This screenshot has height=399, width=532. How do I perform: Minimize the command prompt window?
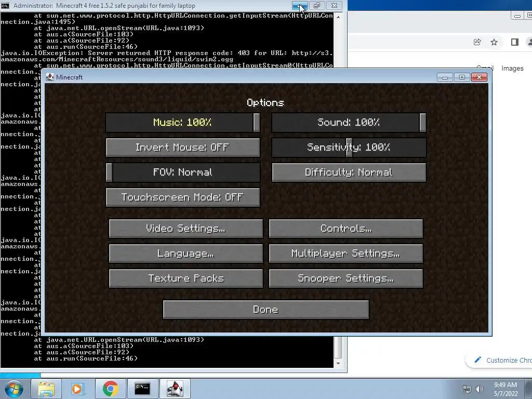coord(300,5)
